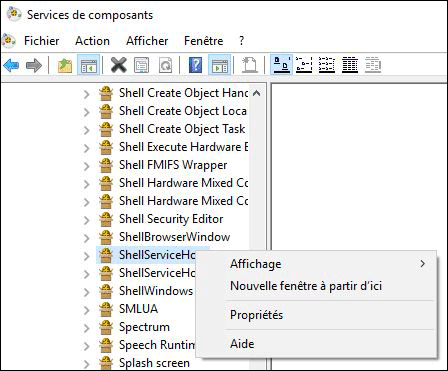This screenshot has width=448, height=371.
Task: Expand the Spectrum tree node
Action: coord(86,328)
